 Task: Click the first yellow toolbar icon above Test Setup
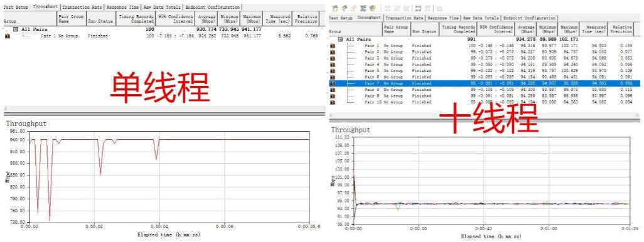335,8
